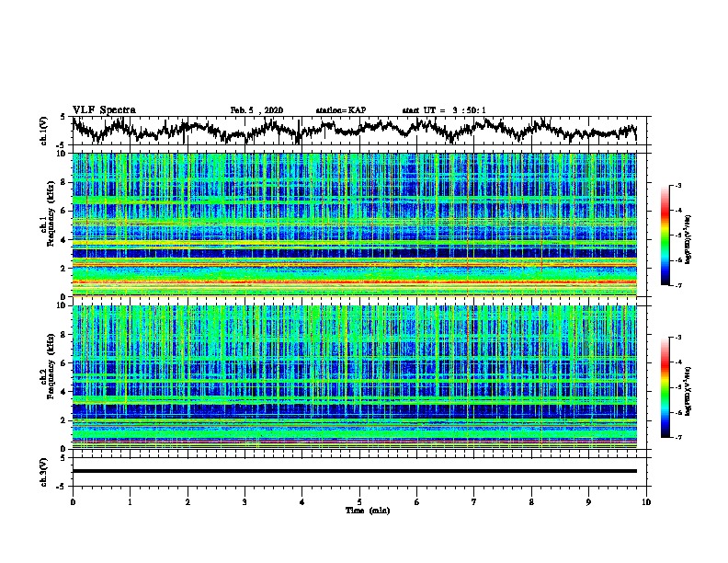The height and width of the screenshot is (563, 728).
Task: Click the "5" minute tick on time axis
Action: click(x=359, y=502)
